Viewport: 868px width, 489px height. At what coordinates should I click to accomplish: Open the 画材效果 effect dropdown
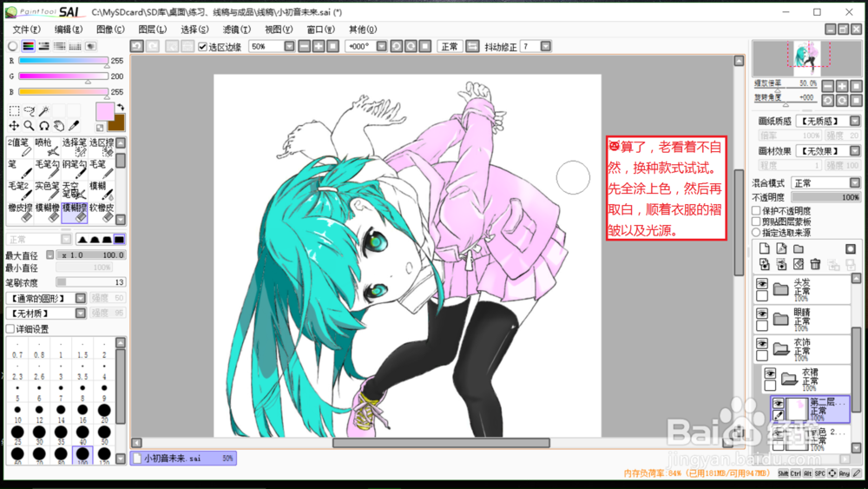coord(855,150)
